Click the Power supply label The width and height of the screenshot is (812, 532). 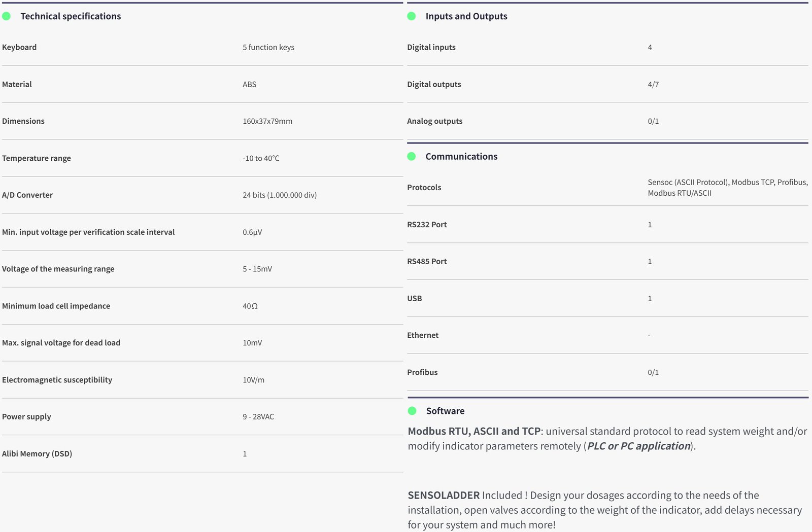(26, 416)
